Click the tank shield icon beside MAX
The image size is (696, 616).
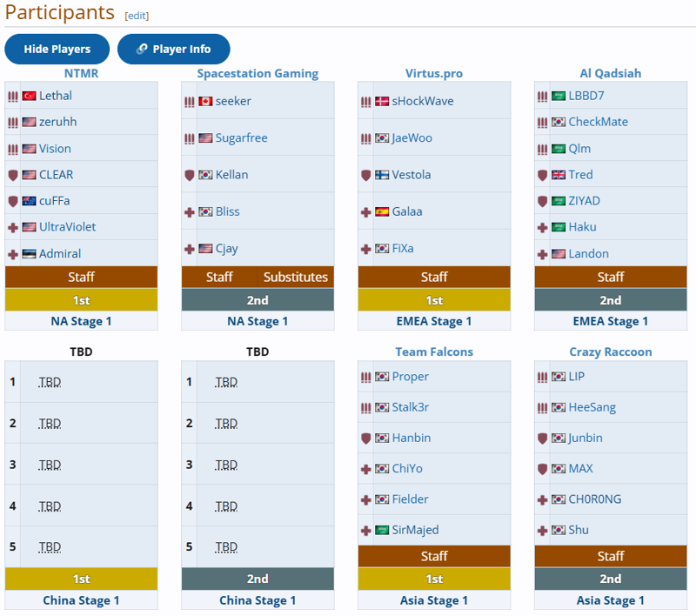(542, 469)
